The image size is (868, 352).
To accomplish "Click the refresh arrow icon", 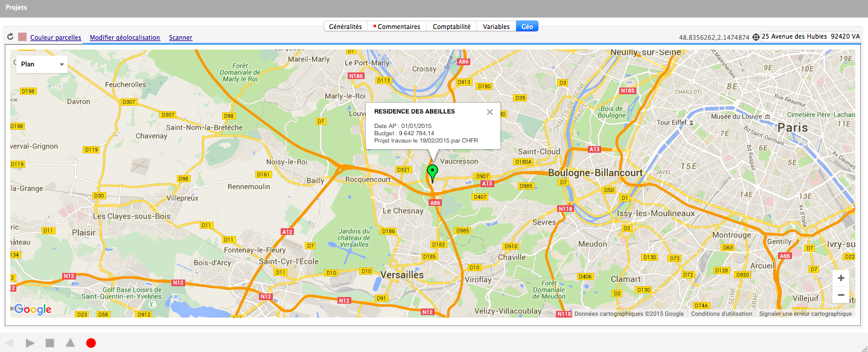I will 10,37.
